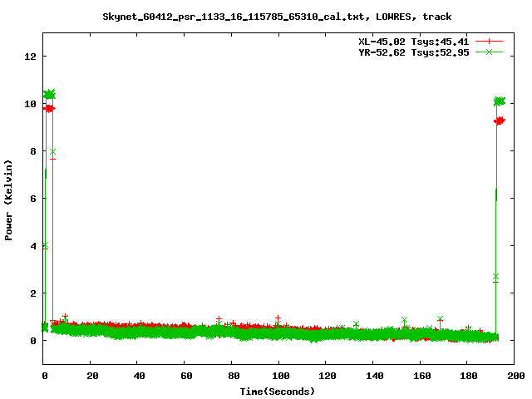Click the green X marker near 2.7 K at end
This screenshot has height=399, width=532.
495,277
